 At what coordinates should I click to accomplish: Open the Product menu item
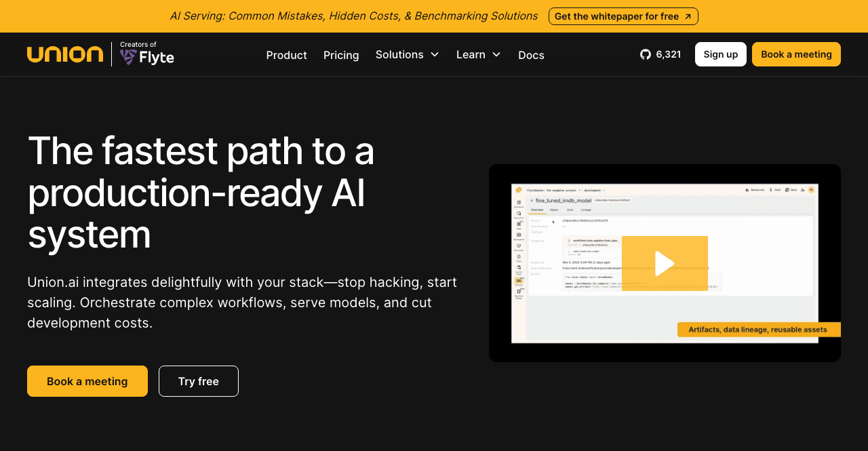coord(286,55)
